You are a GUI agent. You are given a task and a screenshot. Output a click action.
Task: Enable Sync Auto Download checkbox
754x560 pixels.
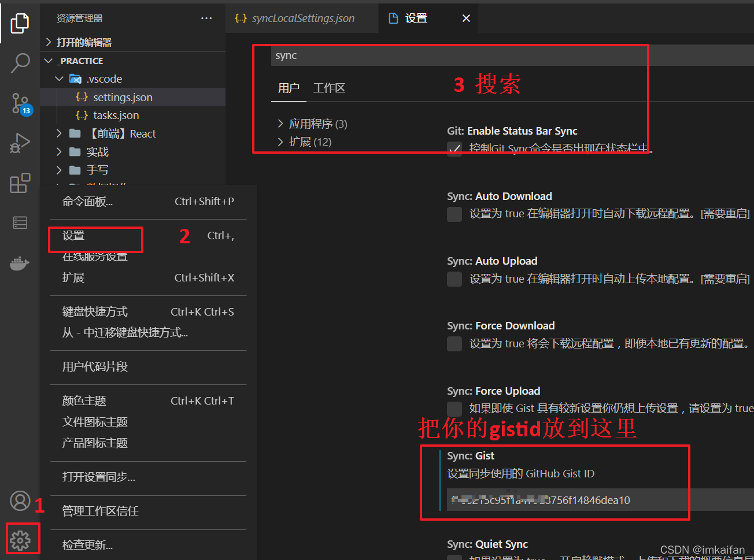[454, 214]
